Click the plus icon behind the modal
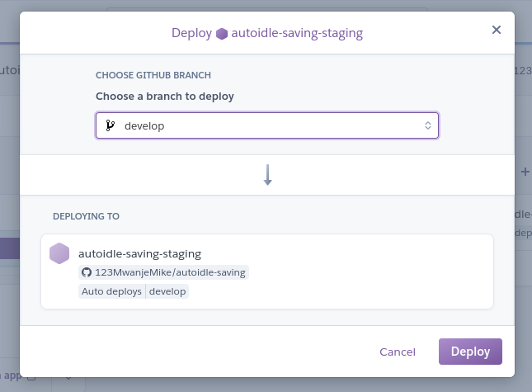Screen dimensions: 532x392 [x=525, y=172]
